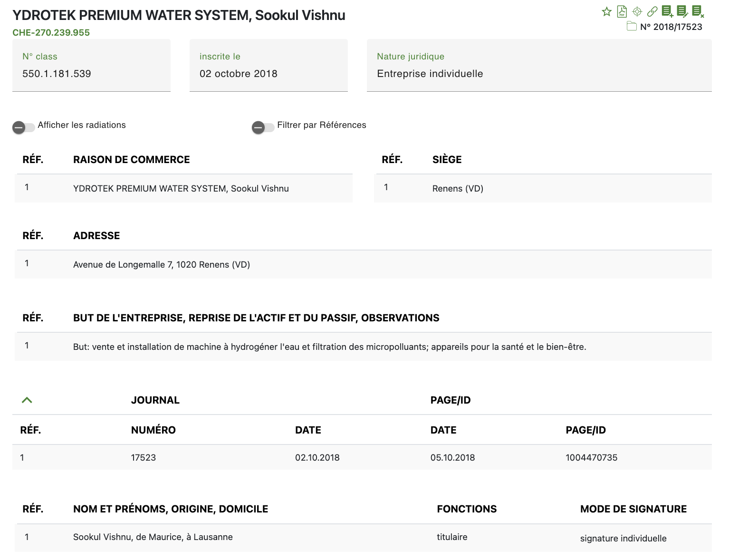
Task: Click the N° 2018/17523 dossier number
Action: pyautogui.click(x=671, y=27)
